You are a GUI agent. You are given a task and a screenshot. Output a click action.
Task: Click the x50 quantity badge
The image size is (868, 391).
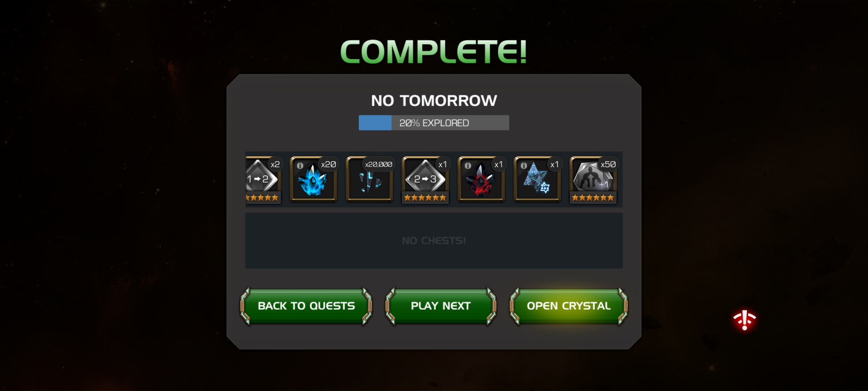click(x=608, y=164)
